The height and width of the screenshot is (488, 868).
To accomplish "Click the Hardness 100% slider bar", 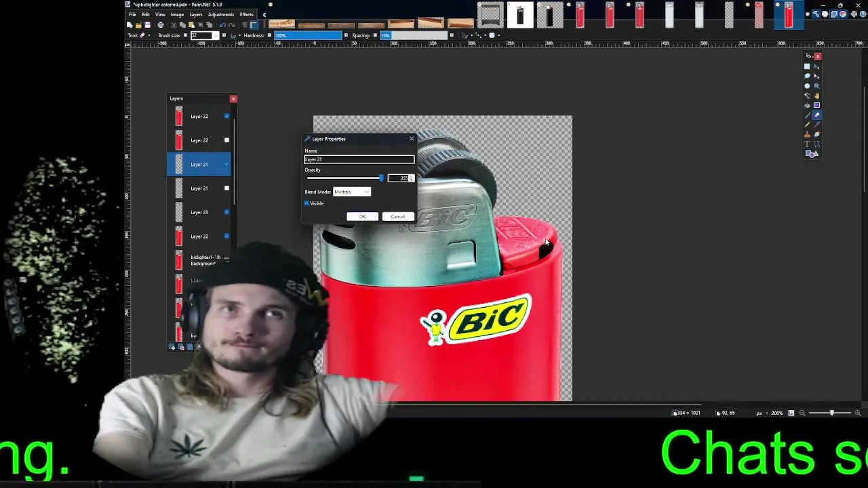I will (x=308, y=35).
